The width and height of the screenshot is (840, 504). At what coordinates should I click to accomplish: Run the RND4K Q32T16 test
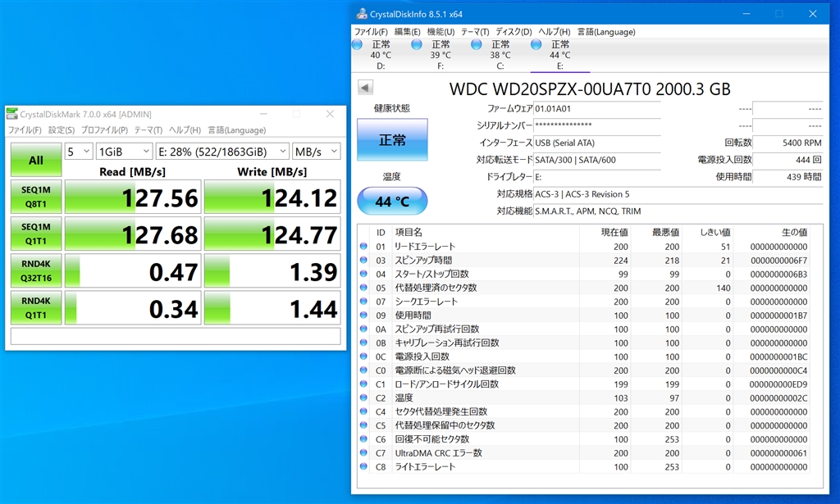point(36,270)
